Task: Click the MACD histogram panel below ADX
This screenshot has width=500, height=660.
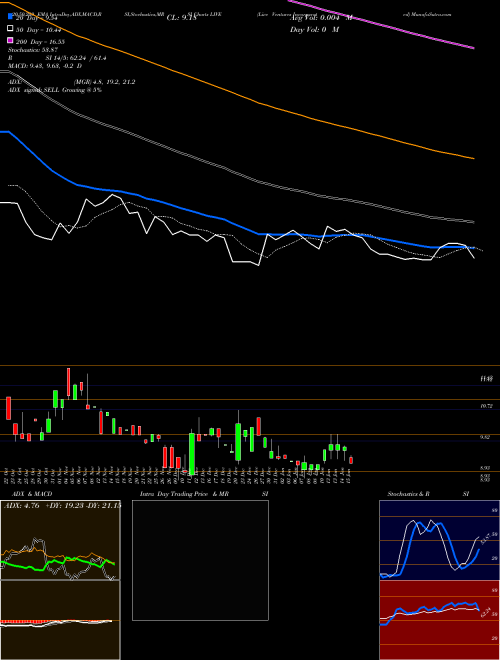Action: coord(60,620)
